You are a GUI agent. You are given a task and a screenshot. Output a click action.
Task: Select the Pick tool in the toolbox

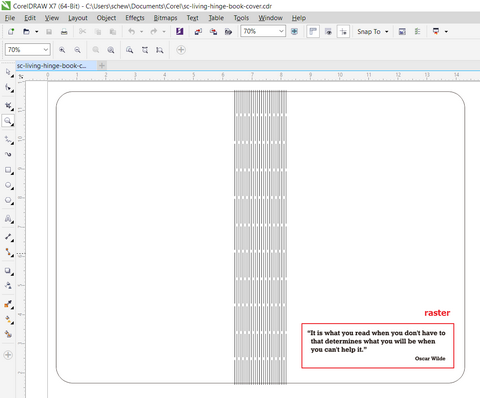9,72
